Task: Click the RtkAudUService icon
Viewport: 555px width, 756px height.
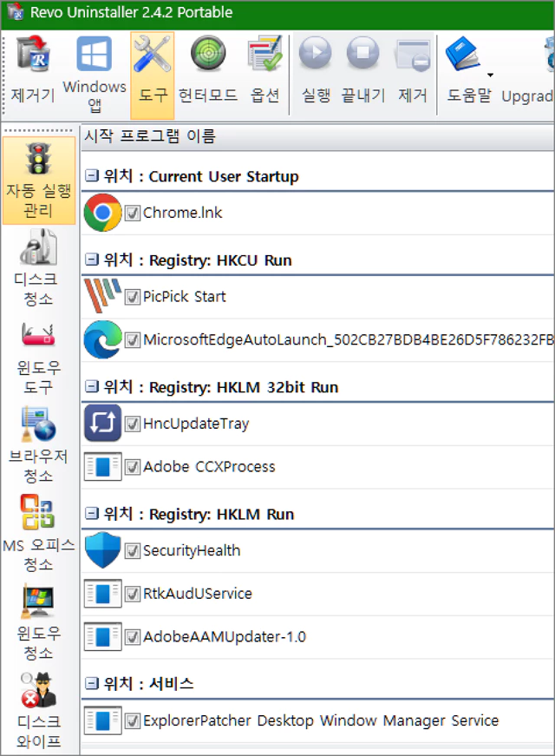Action: click(x=102, y=594)
